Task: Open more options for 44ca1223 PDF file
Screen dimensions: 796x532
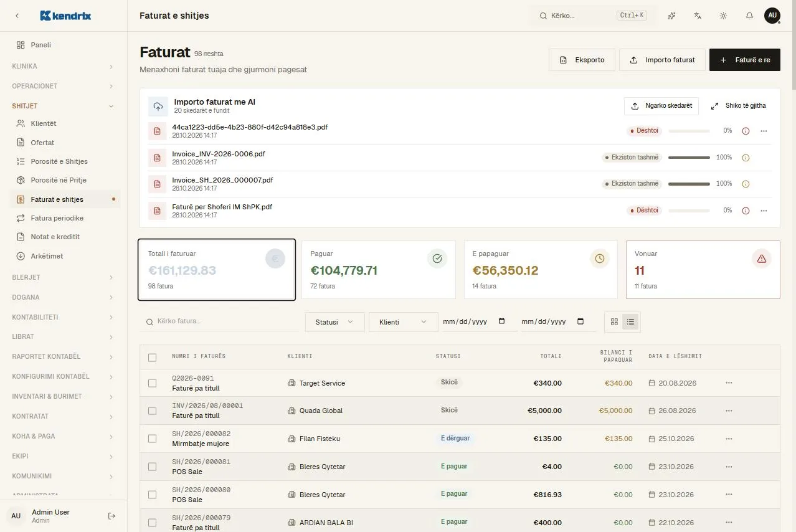Action: coord(764,131)
